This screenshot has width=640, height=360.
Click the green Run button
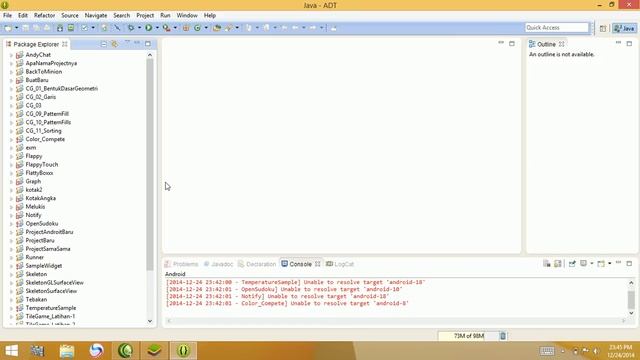tap(149, 28)
